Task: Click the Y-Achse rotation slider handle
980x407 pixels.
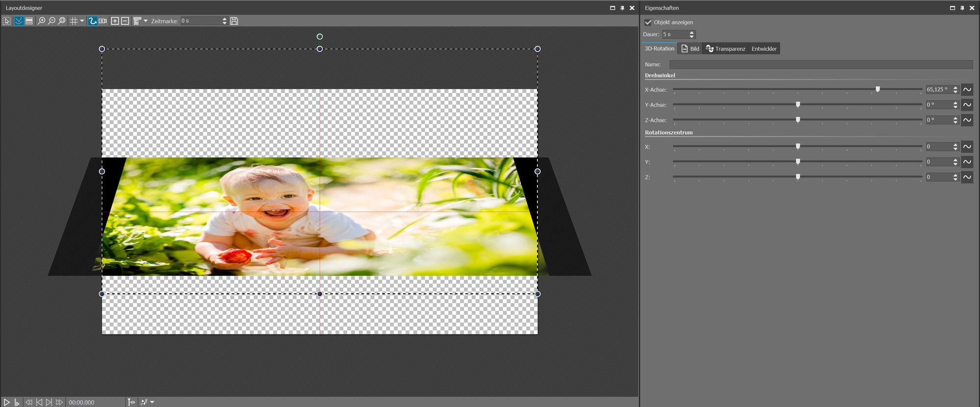Action: click(x=798, y=105)
